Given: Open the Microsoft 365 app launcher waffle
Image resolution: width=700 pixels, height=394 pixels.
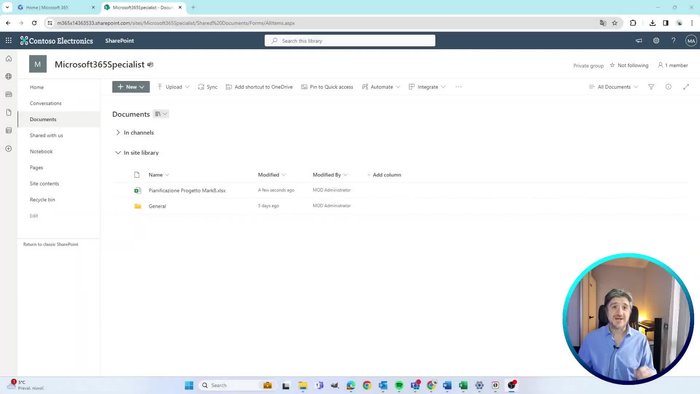Looking at the screenshot, I should pyautogui.click(x=8, y=41).
